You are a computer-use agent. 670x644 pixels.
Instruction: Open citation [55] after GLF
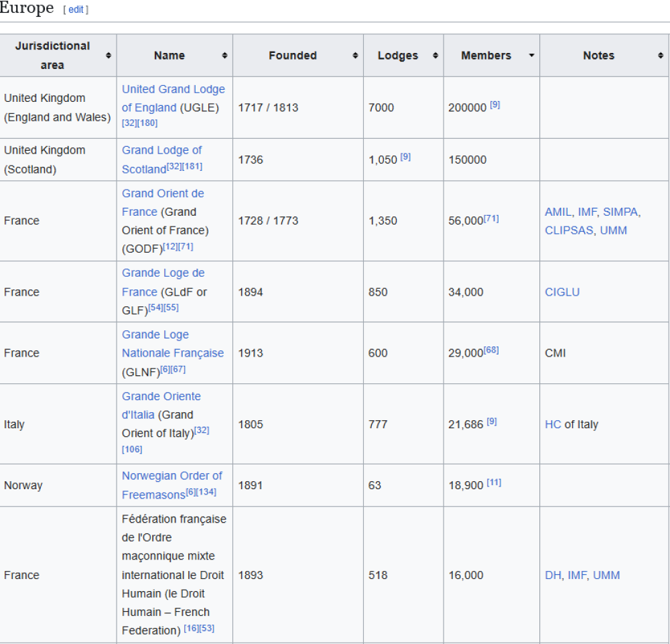pos(171,307)
